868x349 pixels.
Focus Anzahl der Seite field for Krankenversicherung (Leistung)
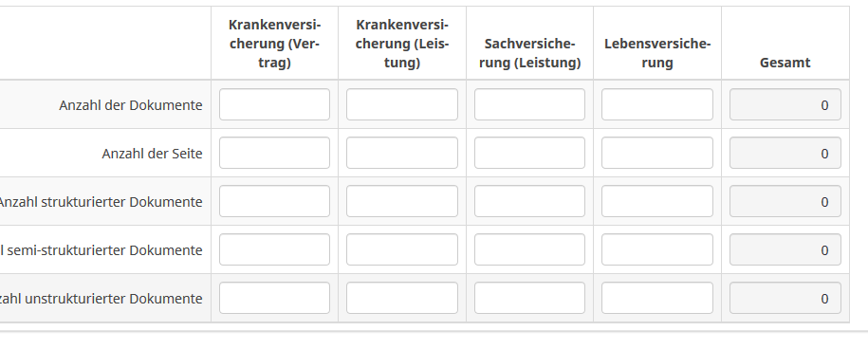[402, 153]
